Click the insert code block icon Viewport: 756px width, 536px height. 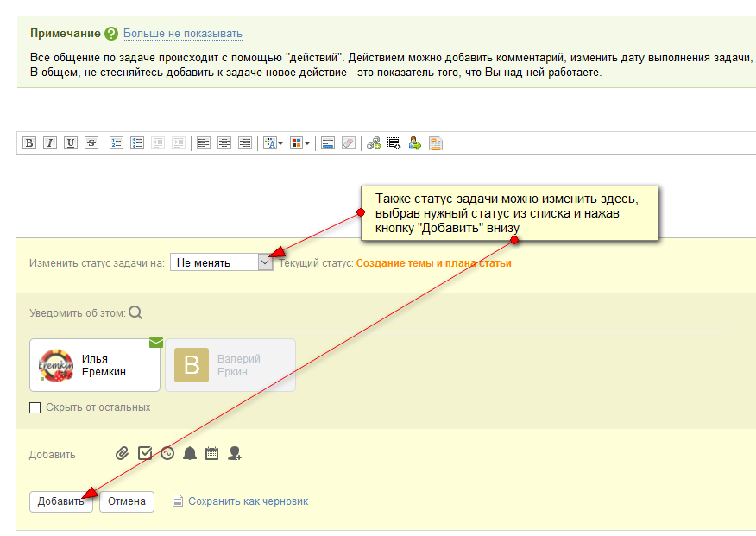(x=394, y=143)
